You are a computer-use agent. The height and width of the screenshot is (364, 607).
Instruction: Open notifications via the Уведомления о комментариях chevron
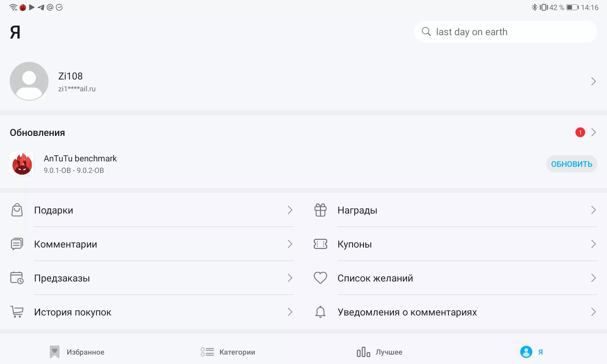click(x=593, y=312)
